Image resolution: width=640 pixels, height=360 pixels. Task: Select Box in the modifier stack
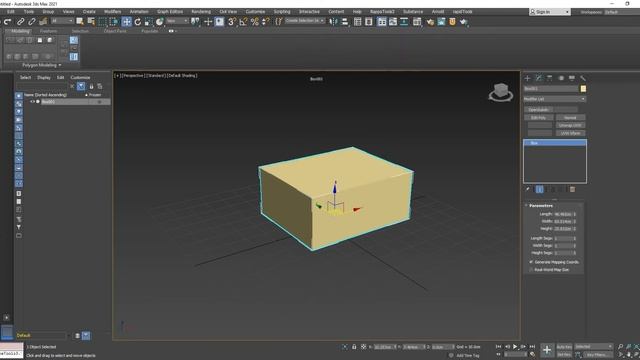[x=555, y=143]
